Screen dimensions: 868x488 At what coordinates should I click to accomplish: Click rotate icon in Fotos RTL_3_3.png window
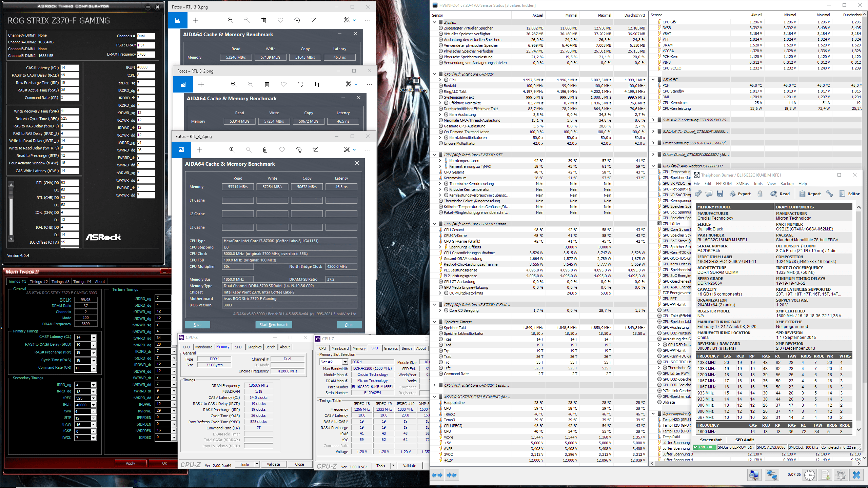[x=297, y=20]
